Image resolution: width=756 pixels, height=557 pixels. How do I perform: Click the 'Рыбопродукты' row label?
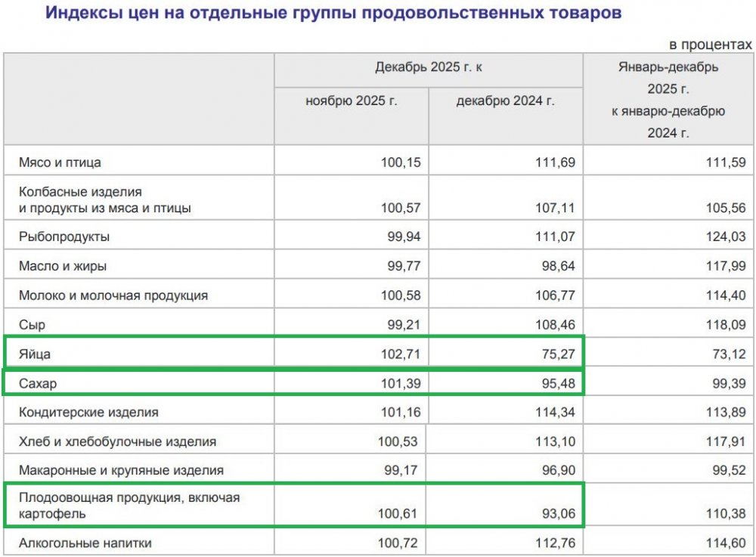click(64, 237)
